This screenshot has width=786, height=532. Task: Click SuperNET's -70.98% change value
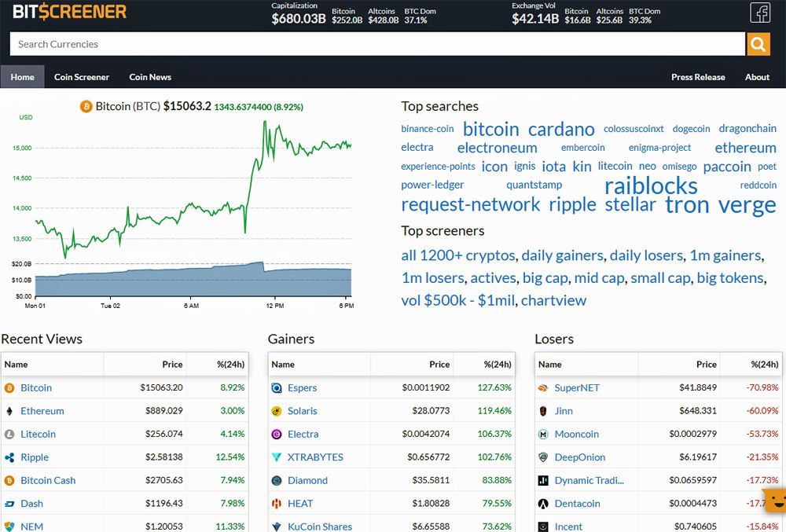click(x=762, y=387)
